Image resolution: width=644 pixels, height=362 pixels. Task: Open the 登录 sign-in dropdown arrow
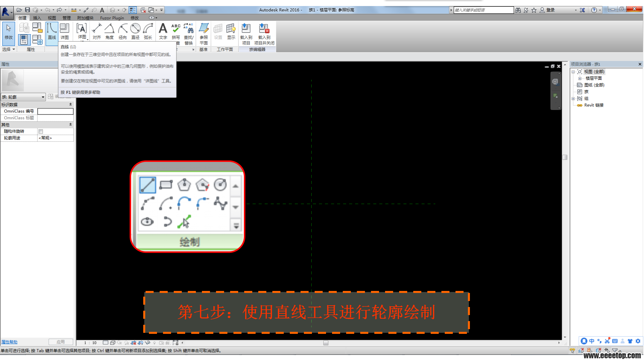coord(576,10)
